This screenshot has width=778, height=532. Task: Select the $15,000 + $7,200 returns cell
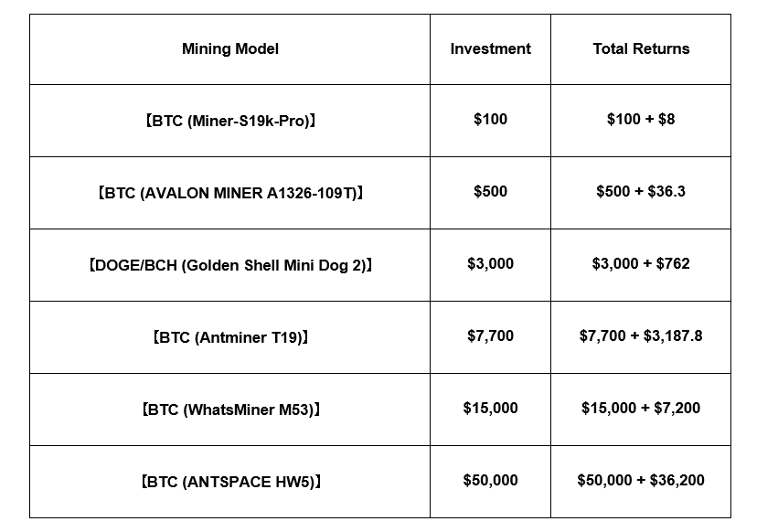[x=641, y=409]
